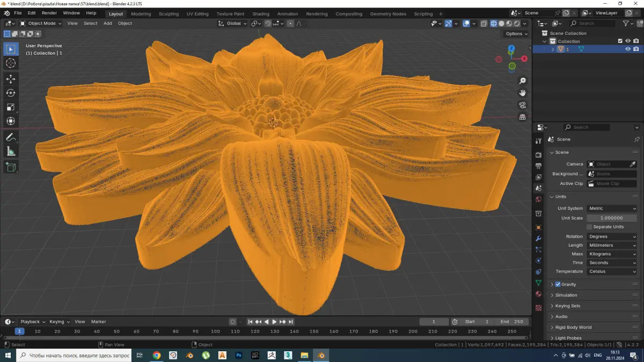Click the viewport zoom magnifier icon
Screen dimensions: 644x362
(x=523, y=81)
